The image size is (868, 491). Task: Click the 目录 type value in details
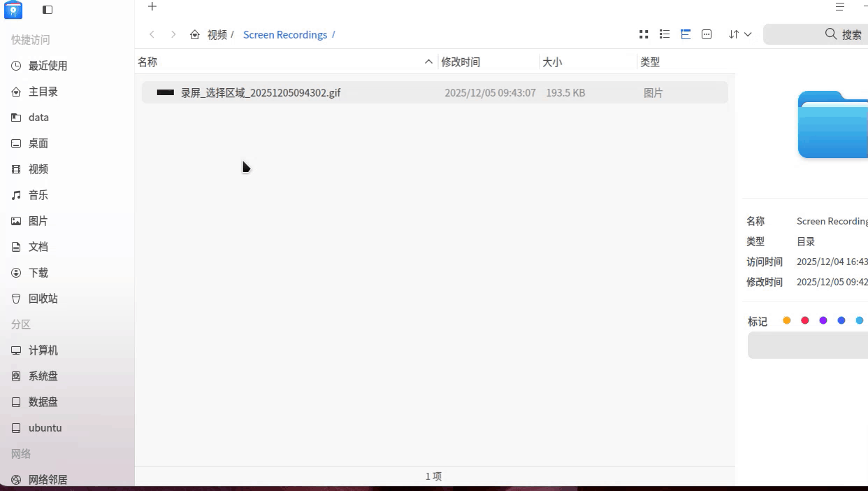[x=806, y=241]
